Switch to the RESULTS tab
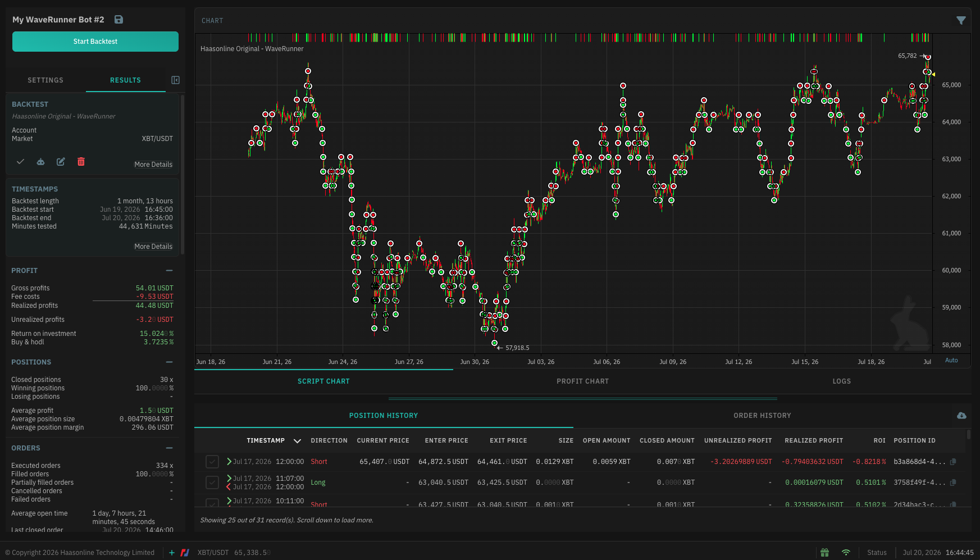This screenshot has height=560, width=980. [125, 80]
